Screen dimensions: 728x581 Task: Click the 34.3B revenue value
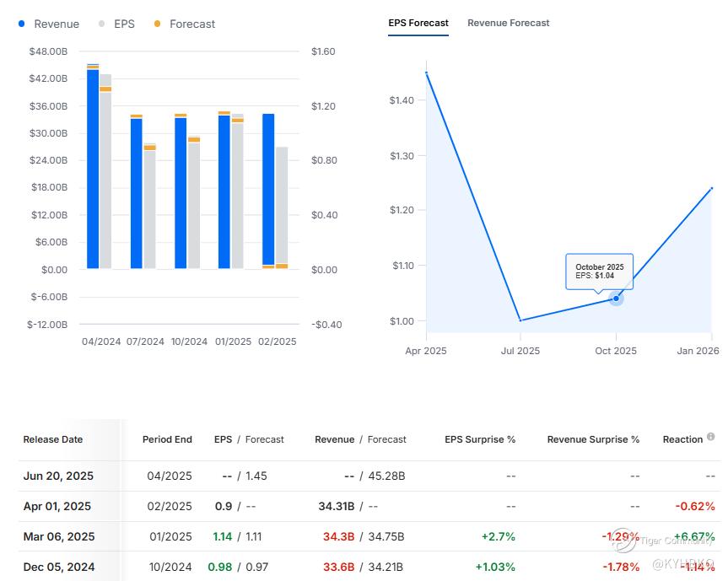(x=339, y=536)
